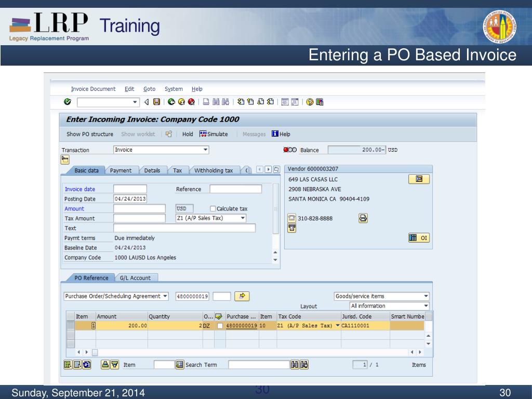Screen dimensions: 532x399
Task: Select row 1 using its row selector
Action: (71, 326)
